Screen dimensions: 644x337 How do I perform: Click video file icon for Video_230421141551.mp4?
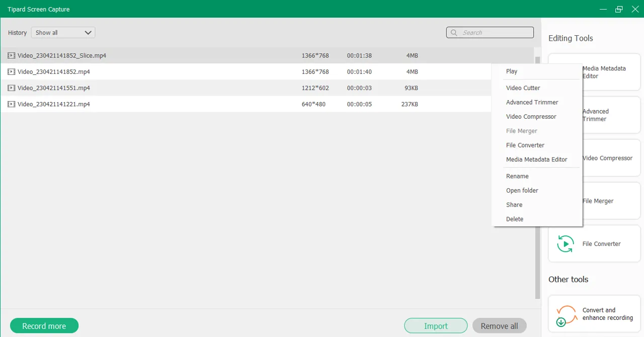(11, 88)
